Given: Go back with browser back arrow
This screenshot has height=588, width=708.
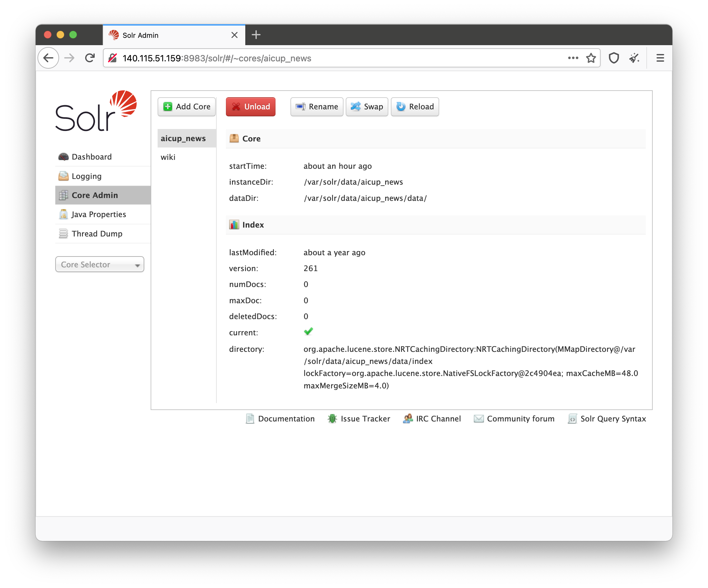Looking at the screenshot, I should (x=49, y=58).
